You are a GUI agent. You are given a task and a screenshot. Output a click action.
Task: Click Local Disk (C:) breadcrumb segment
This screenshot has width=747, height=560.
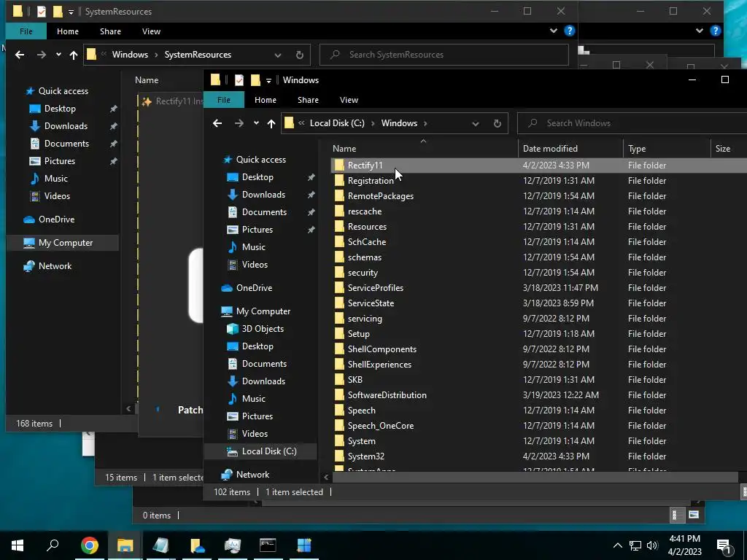point(337,123)
